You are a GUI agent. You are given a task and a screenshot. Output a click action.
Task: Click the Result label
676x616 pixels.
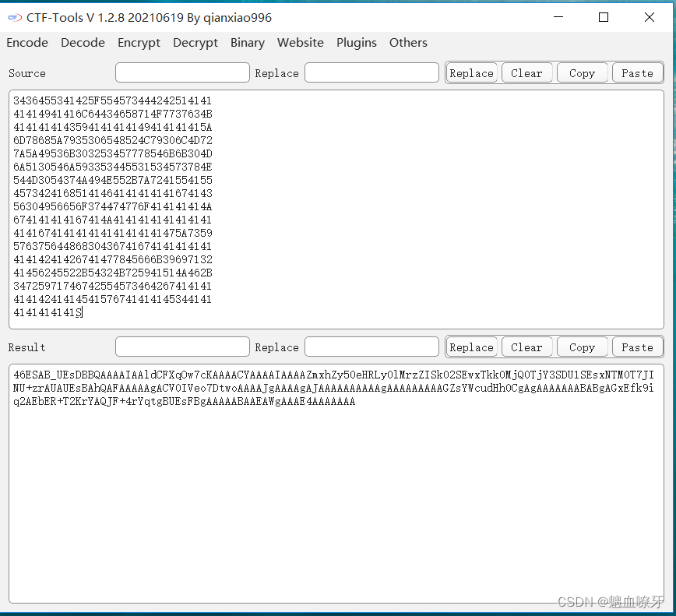pos(26,347)
